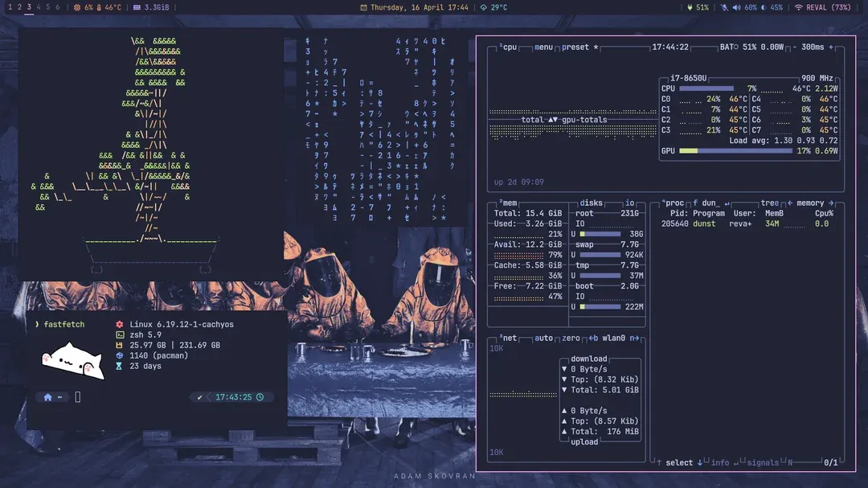The height and width of the screenshot is (488, 868).
Task: Click the green checkmark status in prompt
Action: [200, 397]
